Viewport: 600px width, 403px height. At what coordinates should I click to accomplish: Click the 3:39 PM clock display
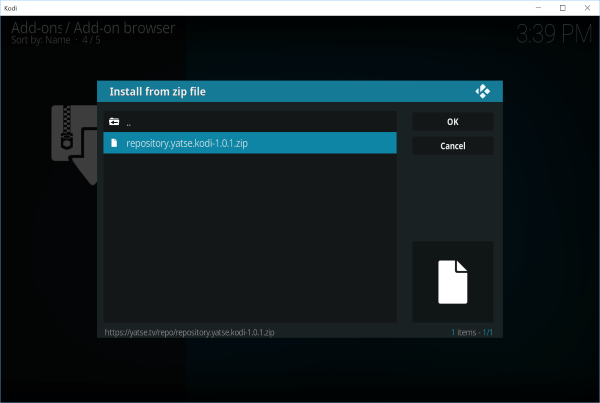click(x=553, y=34)
